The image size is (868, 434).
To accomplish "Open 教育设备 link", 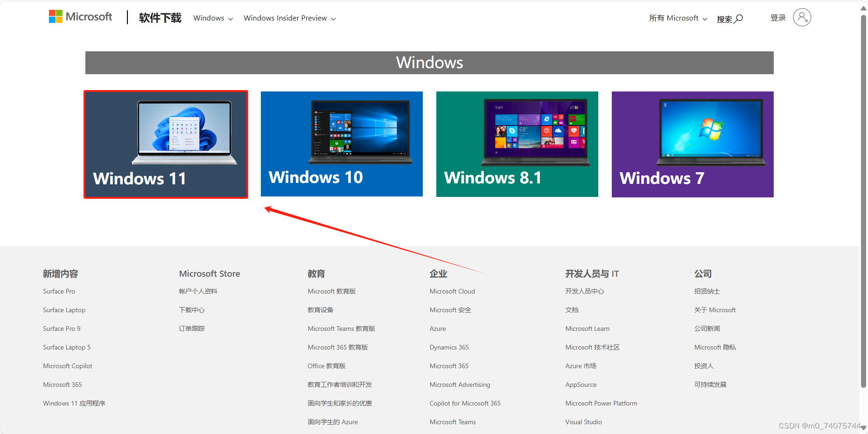I will click(321, 310).
